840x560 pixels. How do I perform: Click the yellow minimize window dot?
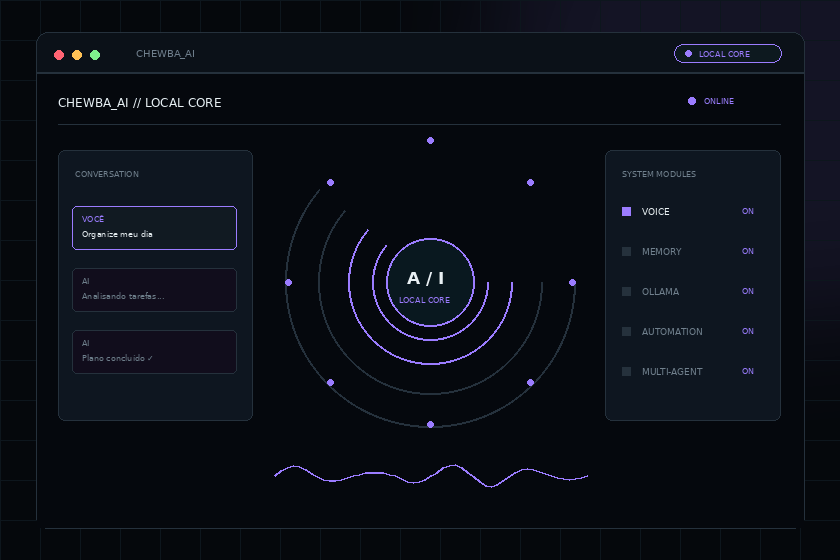[77, 55]
